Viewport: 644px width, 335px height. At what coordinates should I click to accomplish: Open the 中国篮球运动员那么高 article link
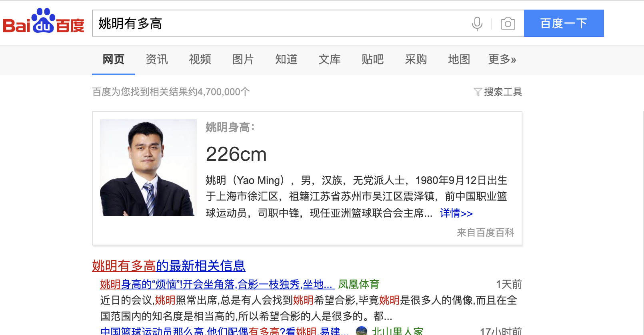(224, 331)
